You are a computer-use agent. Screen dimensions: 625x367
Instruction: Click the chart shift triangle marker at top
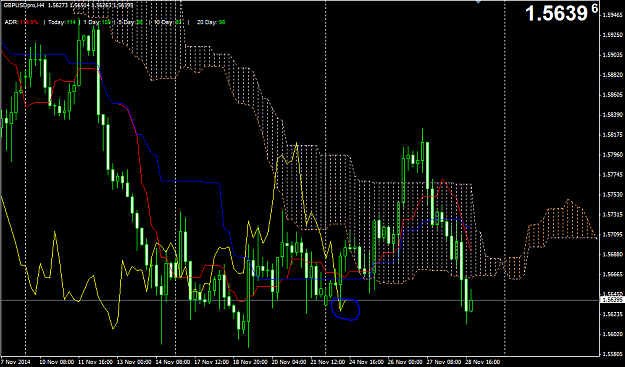[x=479, y=2]
